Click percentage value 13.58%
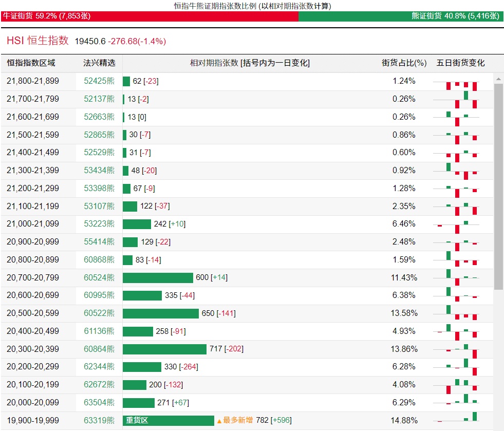This screenshot has width=504, height=431. click(x=404, y=313)
